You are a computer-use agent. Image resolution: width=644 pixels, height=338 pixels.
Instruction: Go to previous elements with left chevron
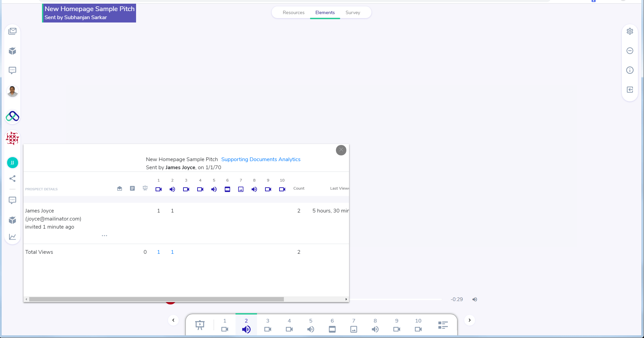[173, 320]
